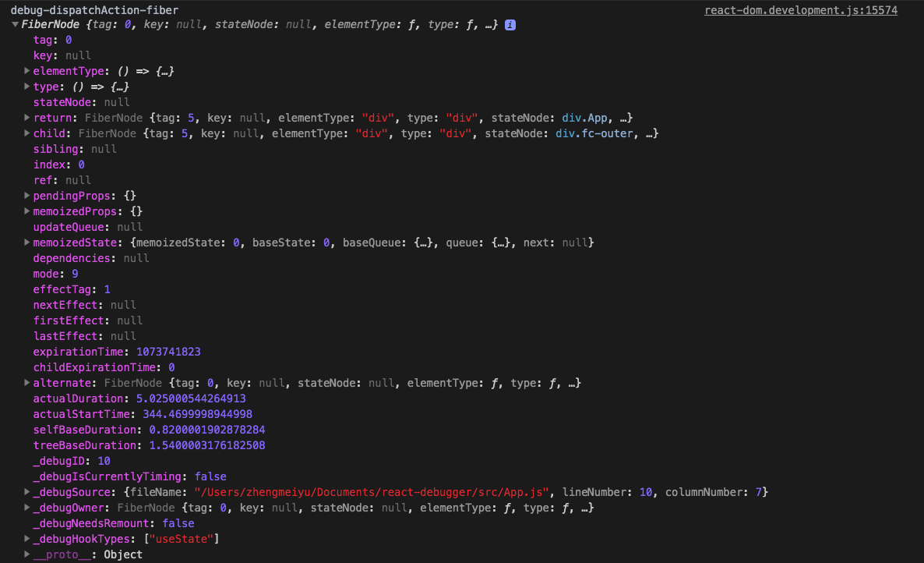The height and width of the screenshot is (563, 924).
Task: Click the lastEffect: null row
Action: [85, 336]
